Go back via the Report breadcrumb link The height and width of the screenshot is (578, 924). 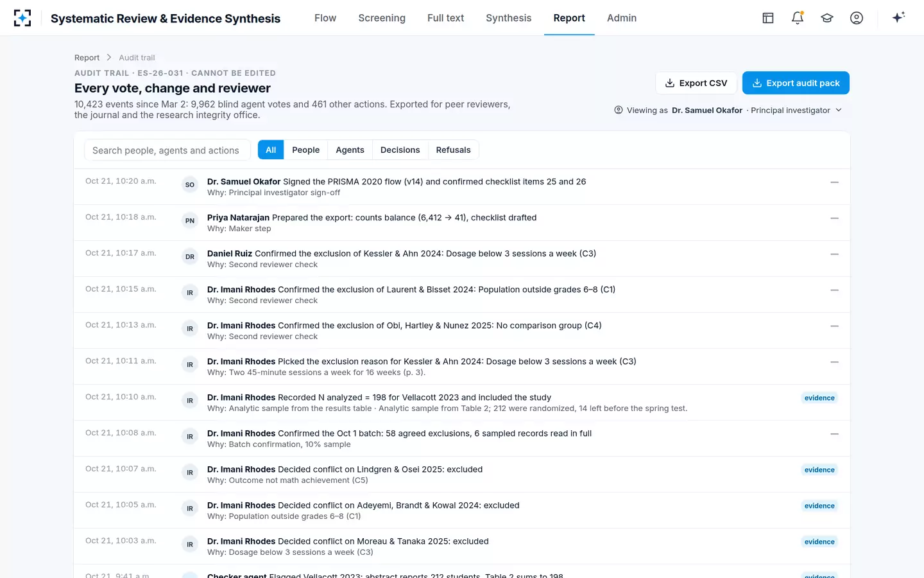(x=87, y=58)
